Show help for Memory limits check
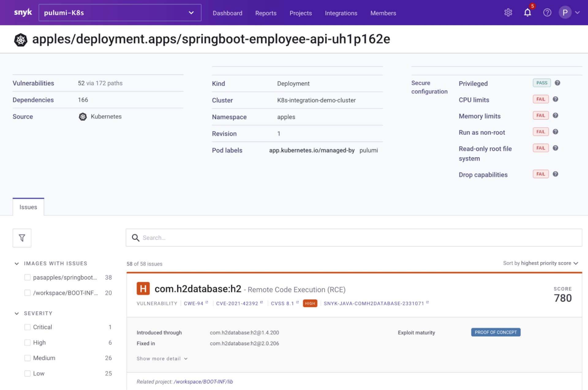The height and width of the screenshot is (390, 588). (556, 115)
